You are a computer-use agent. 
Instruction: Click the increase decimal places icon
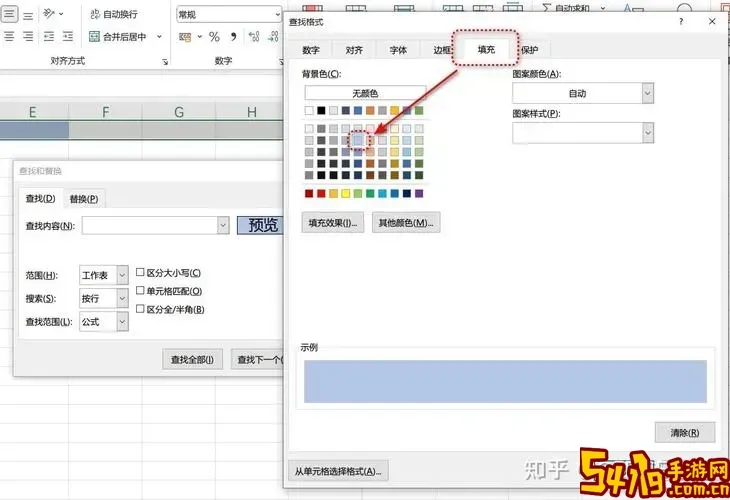pos(254,36)
